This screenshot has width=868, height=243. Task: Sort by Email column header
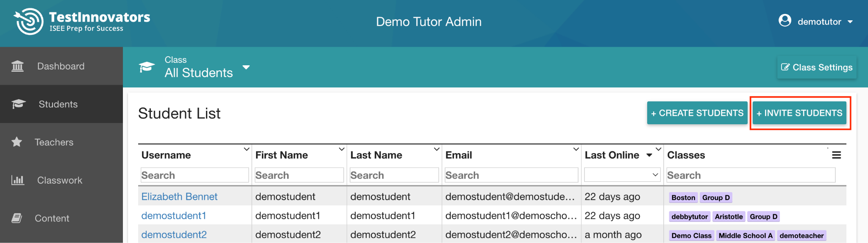pyautogui.click(x=459, y=155)
